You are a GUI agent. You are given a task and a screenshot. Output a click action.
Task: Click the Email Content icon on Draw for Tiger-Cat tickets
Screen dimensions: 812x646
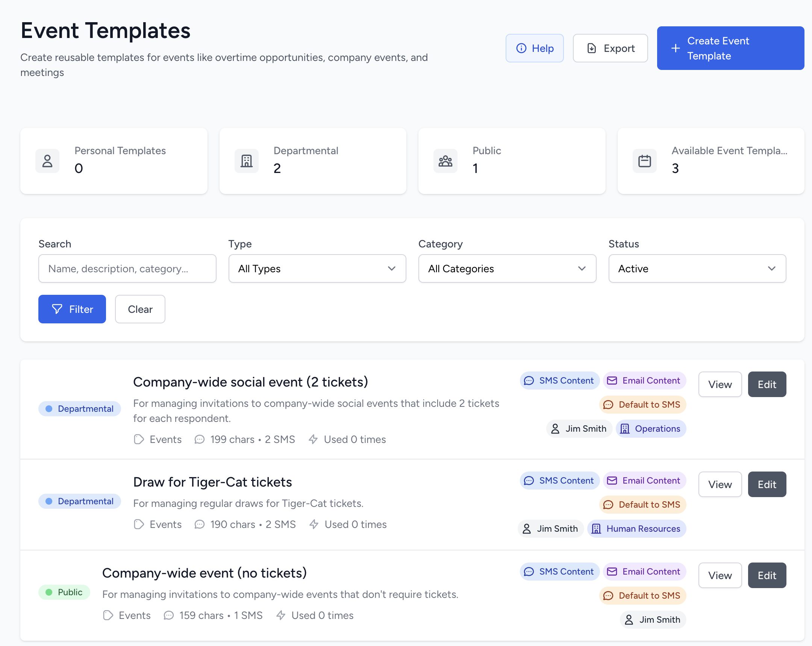(612, 480)
